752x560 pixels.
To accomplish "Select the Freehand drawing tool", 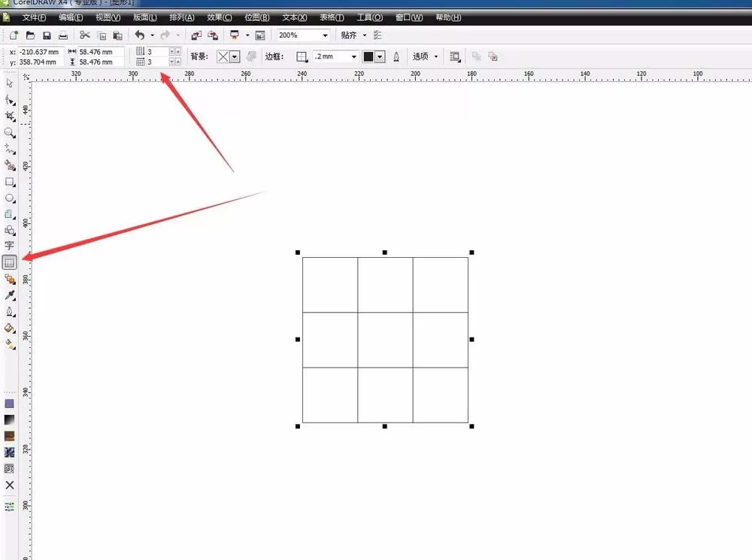I will [10, 149].
